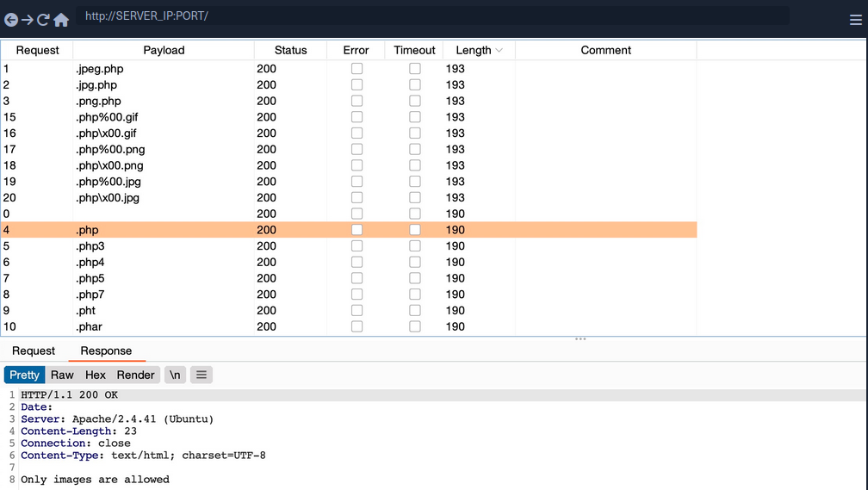Click the browser back arrow icon
The image size is (868, 490).
[11, 19]
